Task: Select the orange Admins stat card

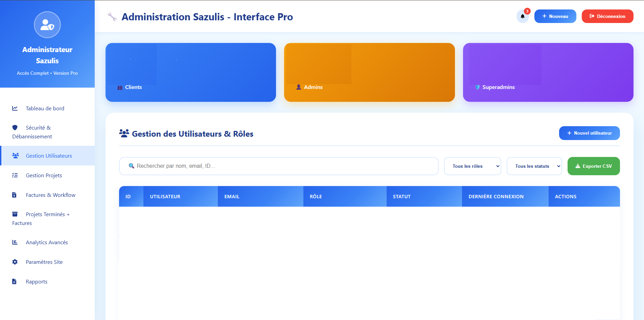Action: pyautogui.click(x=369, y=72)
